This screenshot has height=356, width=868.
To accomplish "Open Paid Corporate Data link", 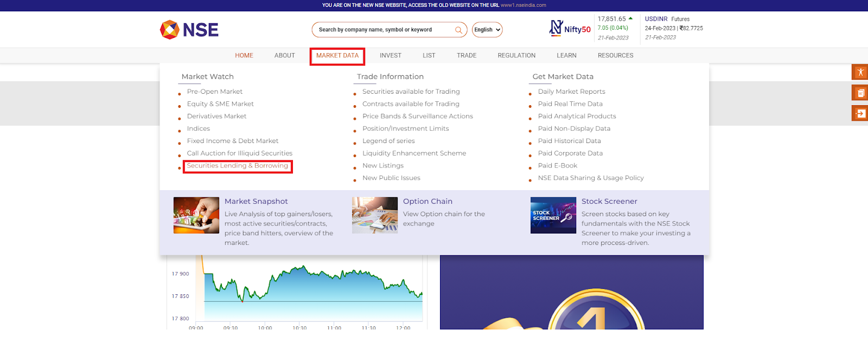I will [571, 153].
